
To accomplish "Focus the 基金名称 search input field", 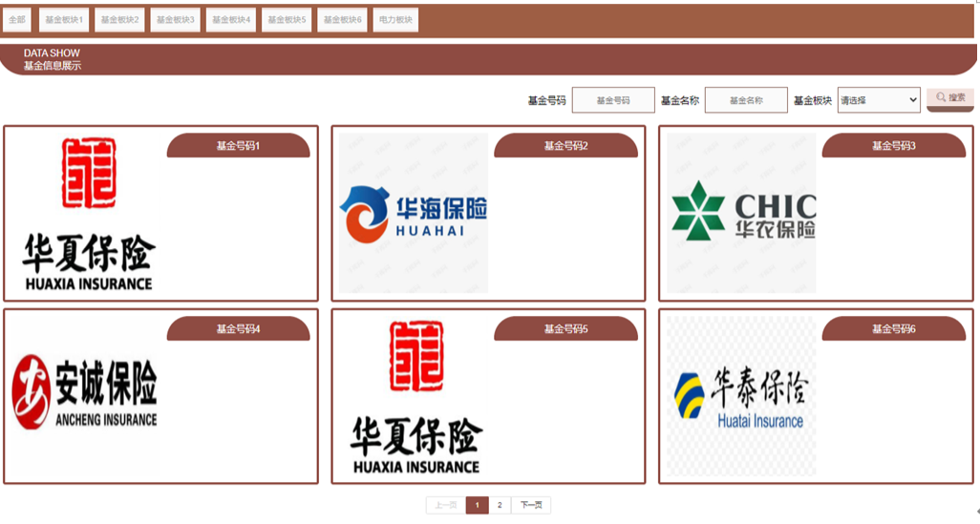I will (746, 100).
